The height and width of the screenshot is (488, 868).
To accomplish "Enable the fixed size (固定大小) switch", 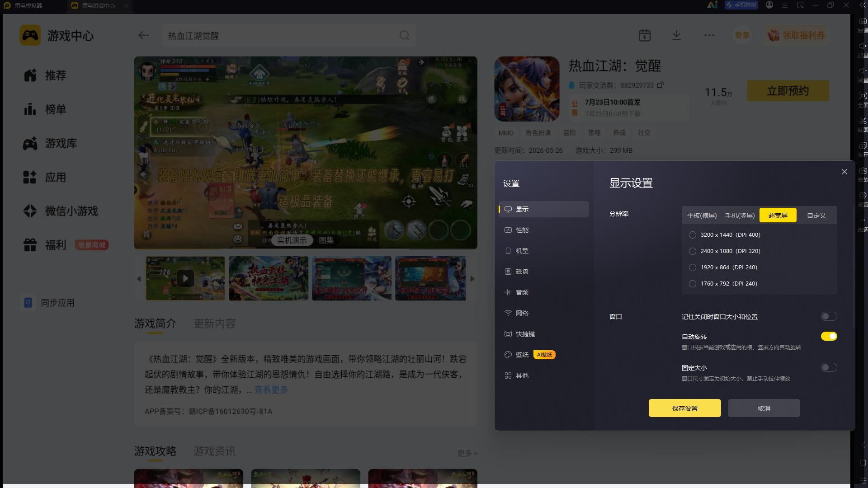I will [x=829, y=367].
